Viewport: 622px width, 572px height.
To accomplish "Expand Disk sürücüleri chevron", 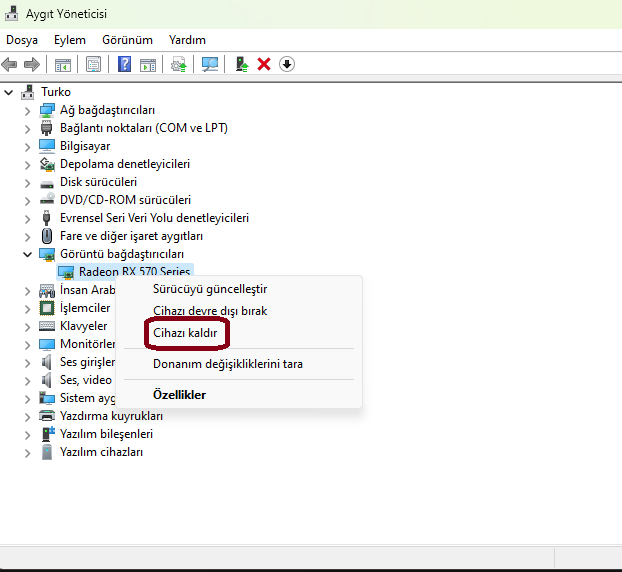I will pos(27,183).
